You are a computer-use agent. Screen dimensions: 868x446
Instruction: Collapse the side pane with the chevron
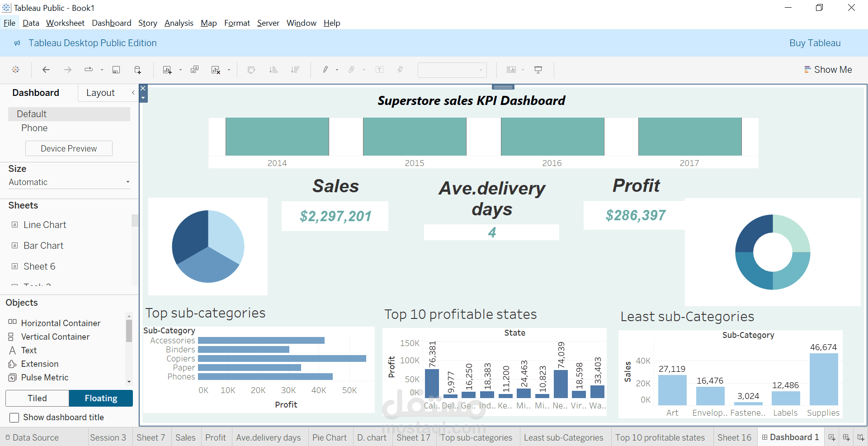(x=133, y=93)
